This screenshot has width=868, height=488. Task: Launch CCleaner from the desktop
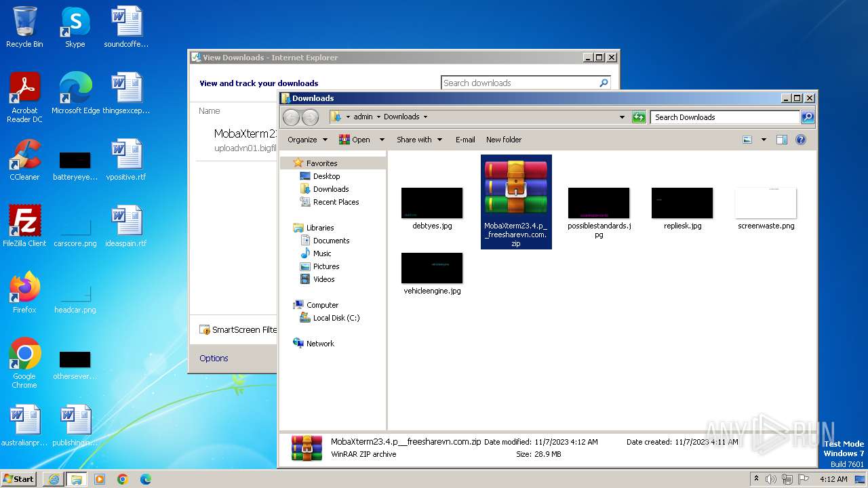click(24, 159)
